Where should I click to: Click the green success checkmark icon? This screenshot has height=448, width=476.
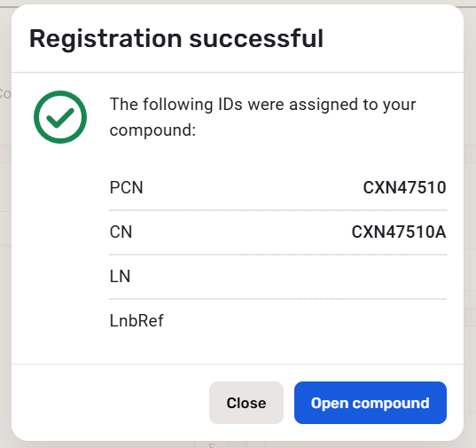pos(60,117)
